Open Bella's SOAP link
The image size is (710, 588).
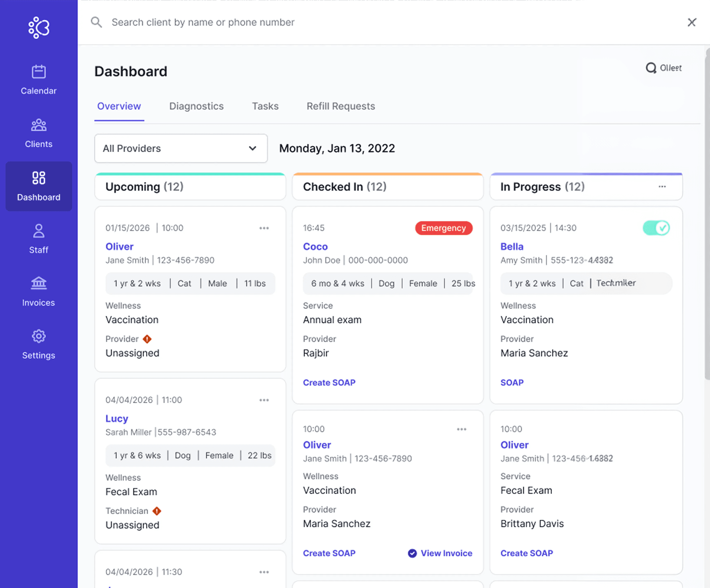(512, 383)
